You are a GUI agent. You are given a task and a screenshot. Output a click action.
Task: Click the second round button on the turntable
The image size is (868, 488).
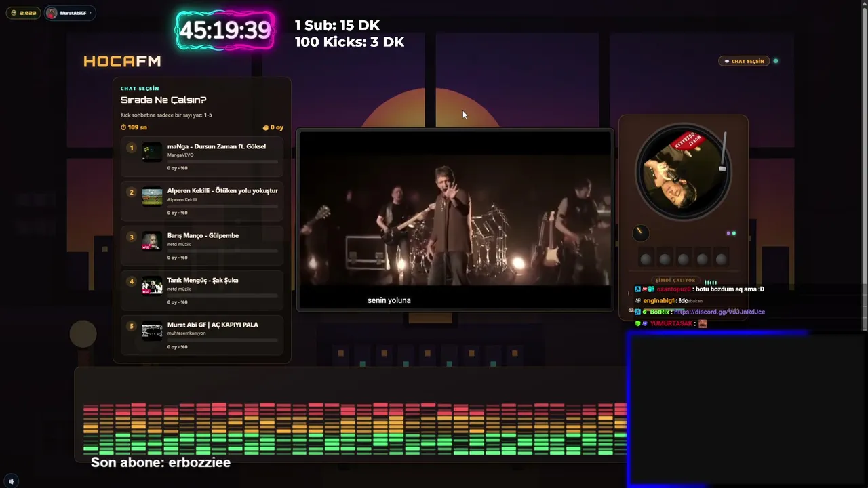pyautogui.click(x=665, y=259)
